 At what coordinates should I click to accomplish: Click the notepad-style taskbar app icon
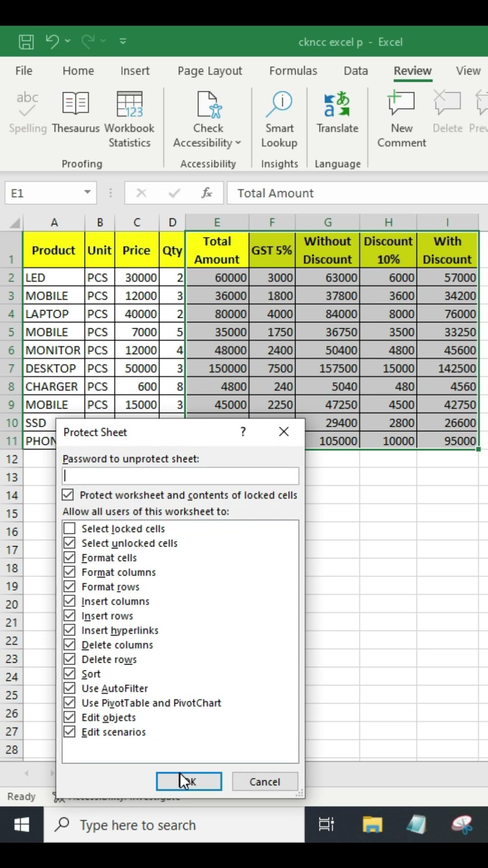(417, 825)
